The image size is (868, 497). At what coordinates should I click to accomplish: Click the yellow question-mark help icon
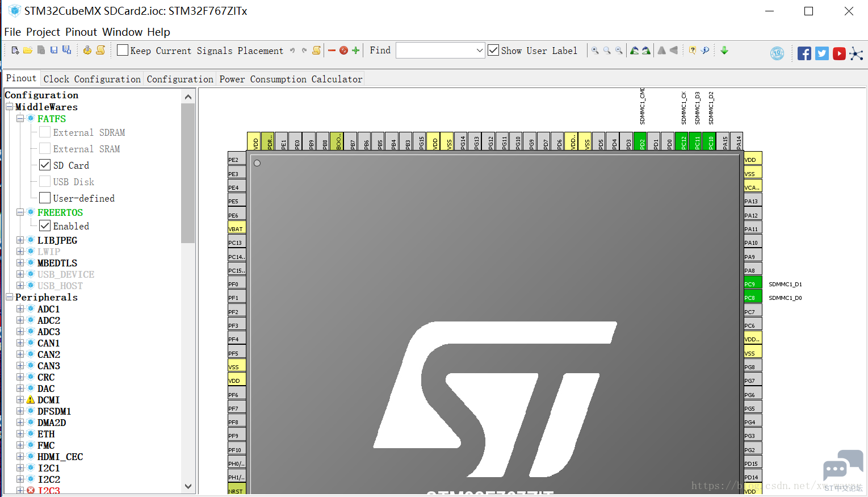(x=693, y=51)
